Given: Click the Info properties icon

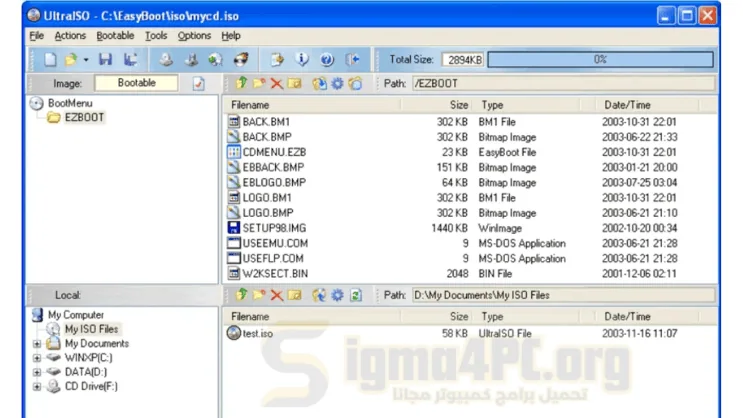Looking at the screenshot, I should pyautogui.click(x=302, y=60).
